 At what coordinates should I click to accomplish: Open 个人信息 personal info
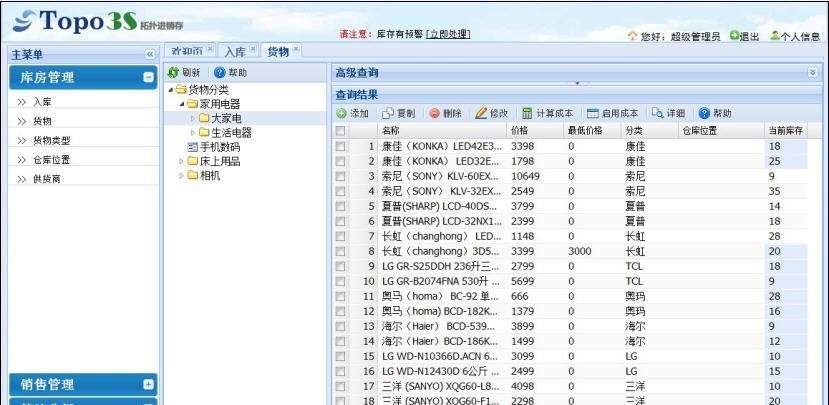tap(795, 36)
